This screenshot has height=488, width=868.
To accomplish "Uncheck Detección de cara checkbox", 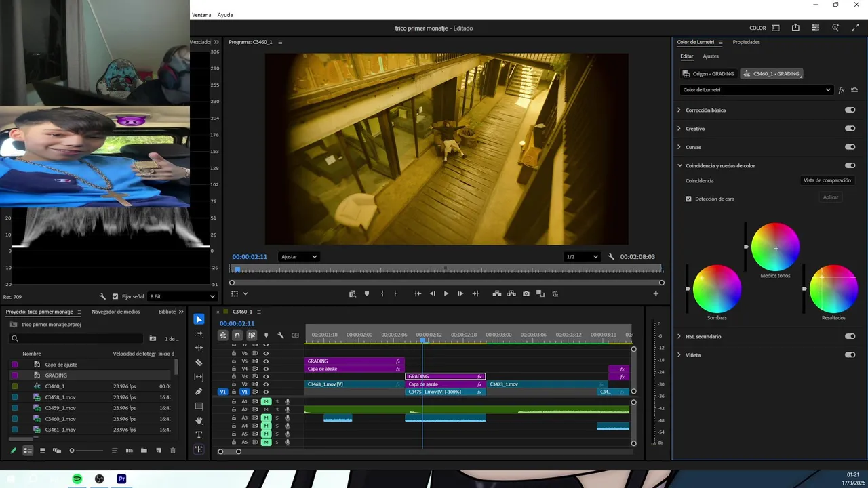I will click(x=688, y=199).
